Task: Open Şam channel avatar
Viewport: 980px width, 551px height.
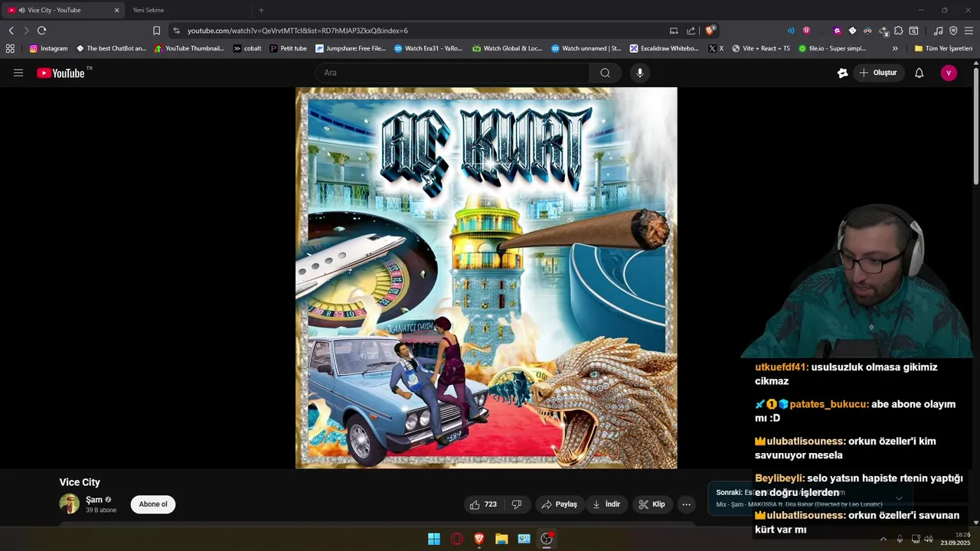Action: click(x=70, y=504)
